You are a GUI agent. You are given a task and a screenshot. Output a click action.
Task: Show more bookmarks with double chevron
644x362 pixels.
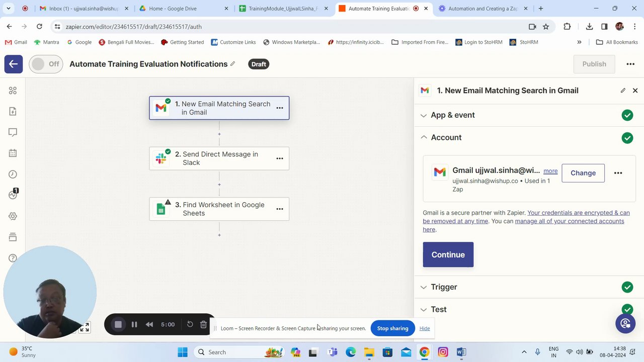(x=579, y=42)
